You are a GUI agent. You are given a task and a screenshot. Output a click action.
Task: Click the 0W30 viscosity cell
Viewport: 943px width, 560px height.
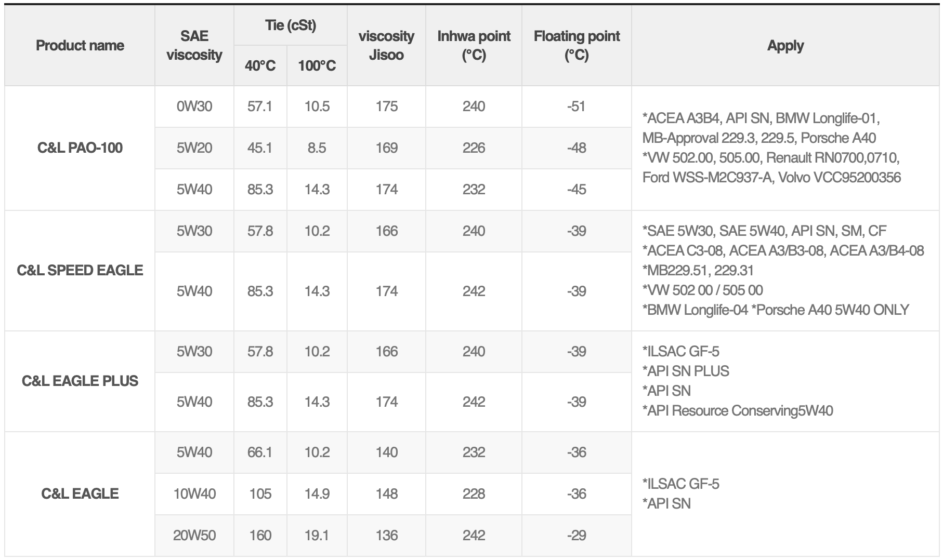pos(194,106)
